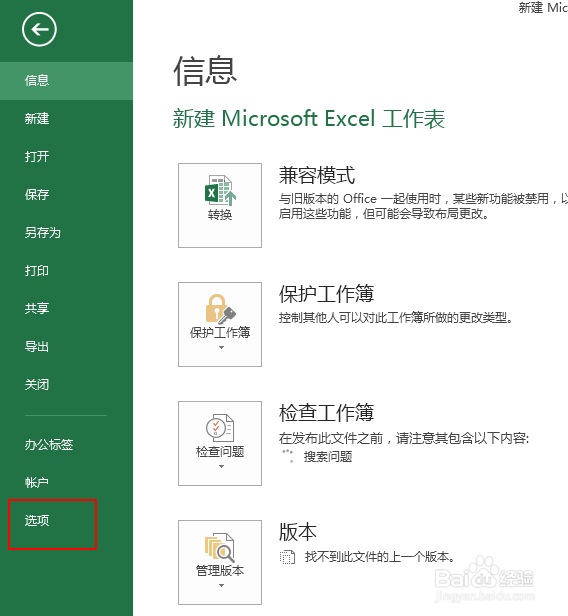568x616 pixels.
Task: Click the 新建 Microsoft Excel 工作表 title
Action: pyautogui.click(x=309, y=119)
